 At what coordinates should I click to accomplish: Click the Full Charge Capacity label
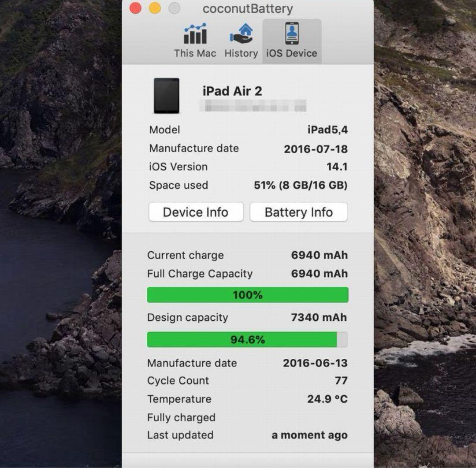click(200, 274)
